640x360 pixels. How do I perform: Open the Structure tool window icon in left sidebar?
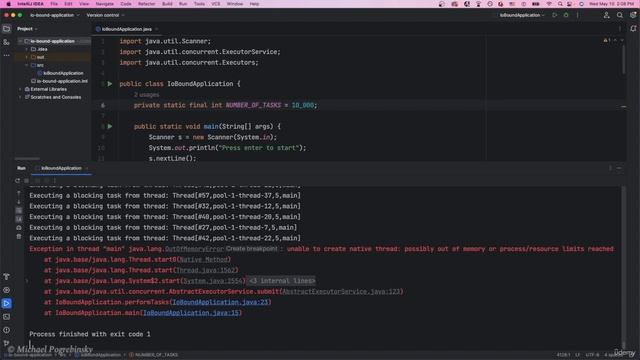point(7,42)
